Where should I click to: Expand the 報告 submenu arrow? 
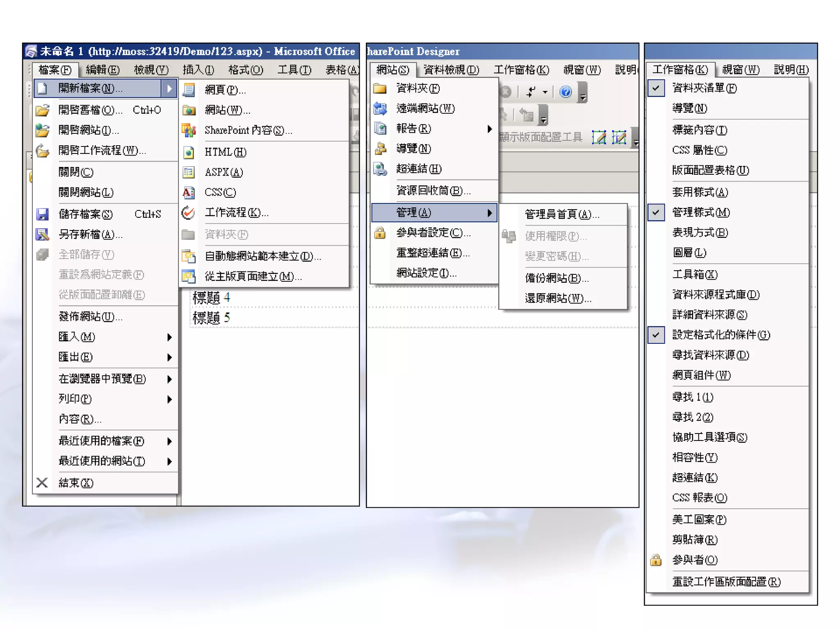pyautogui.click(x=489, y=129)
